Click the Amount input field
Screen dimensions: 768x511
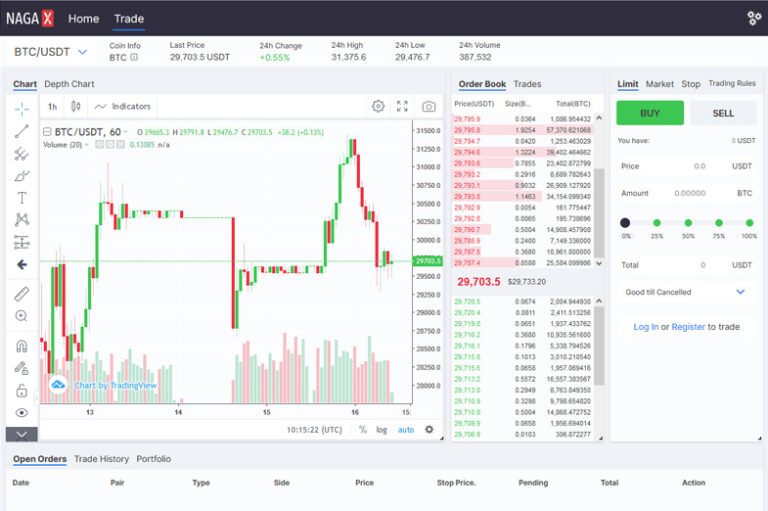click(686, 193)
